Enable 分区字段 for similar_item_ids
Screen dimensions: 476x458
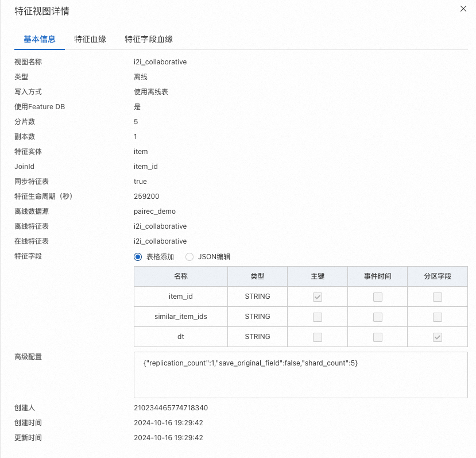[437, 317]
